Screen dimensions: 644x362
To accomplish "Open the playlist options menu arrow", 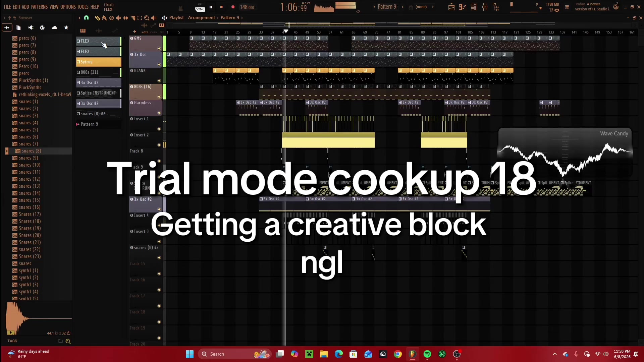I will click(x=79, y=18).
